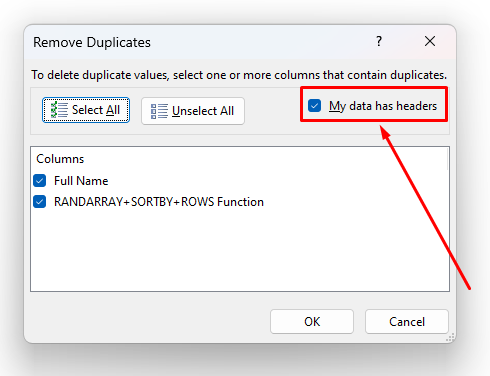The image size is (490, 376).
Task: Click the Columns list header text
Action: [60, 159]
